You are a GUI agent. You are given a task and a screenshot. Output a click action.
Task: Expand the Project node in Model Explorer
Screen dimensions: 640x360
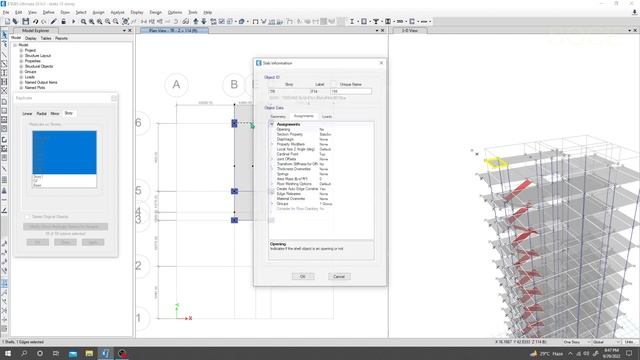(21, 50)
